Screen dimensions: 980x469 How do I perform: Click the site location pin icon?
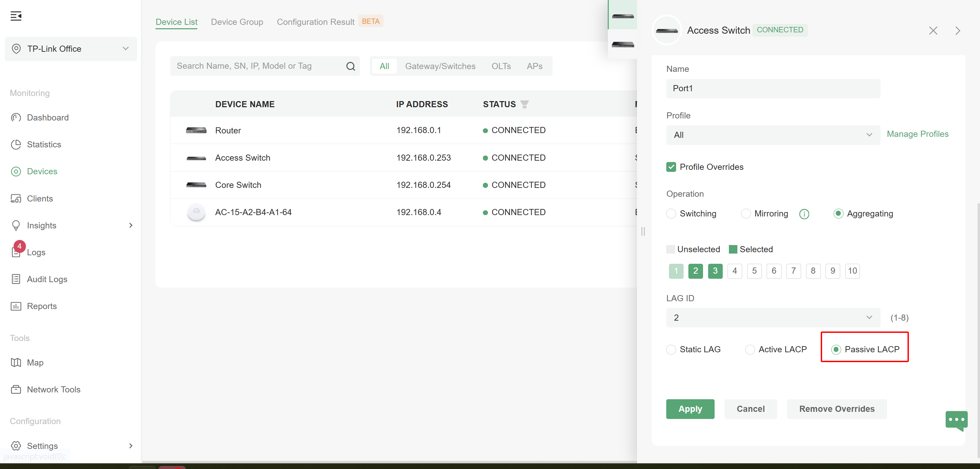16,49
